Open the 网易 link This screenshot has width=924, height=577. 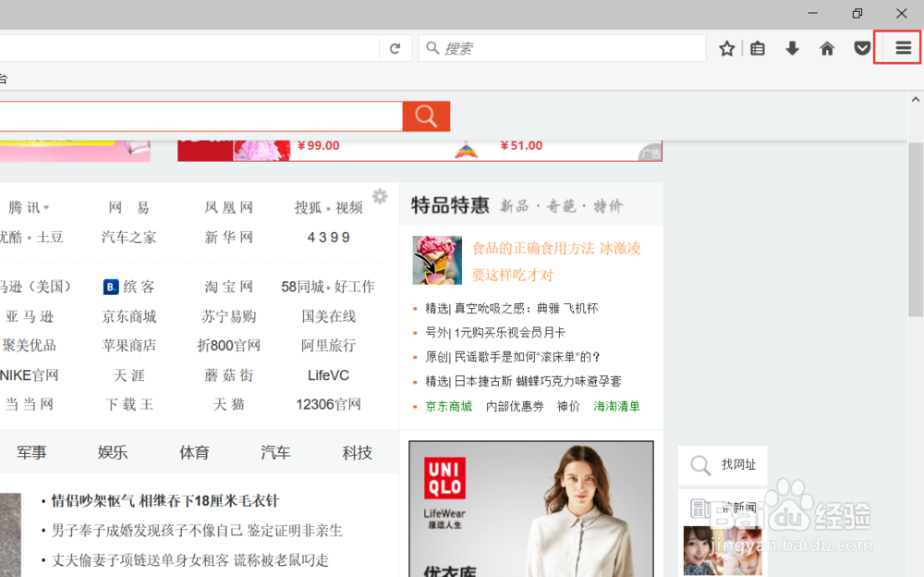point(129,208)
